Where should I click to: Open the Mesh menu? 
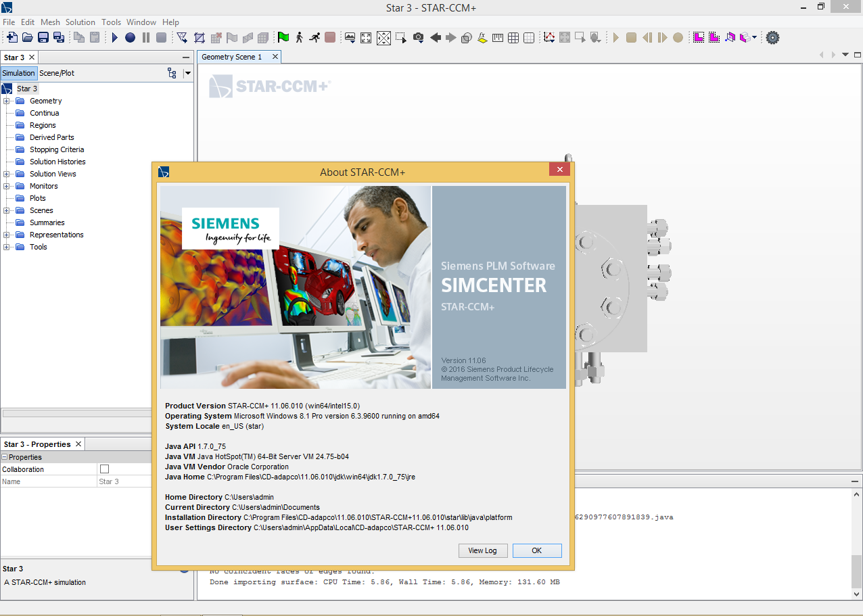(50, 22)
